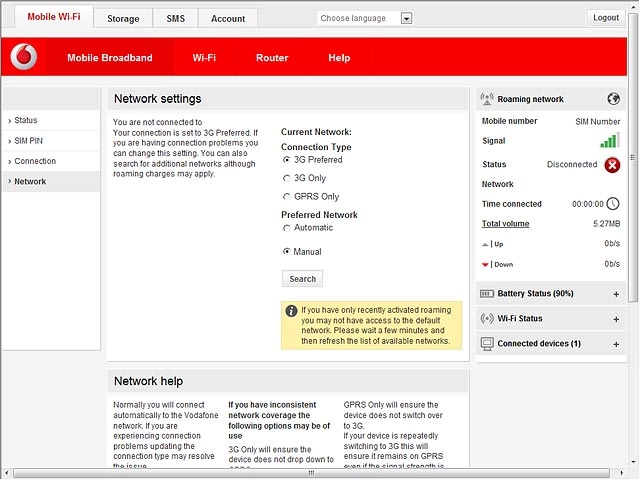Click the info icon in the yellow notice
This screenshot has width=640, height=480.
[291, 311]
